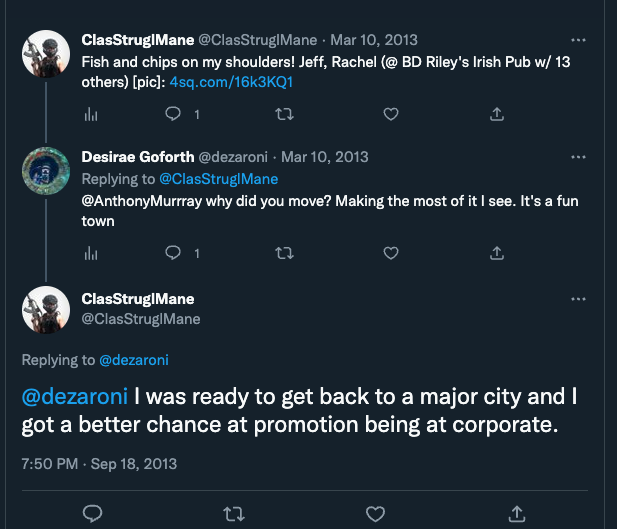
Task: Open more options on the main tweet
Action: 578,299
